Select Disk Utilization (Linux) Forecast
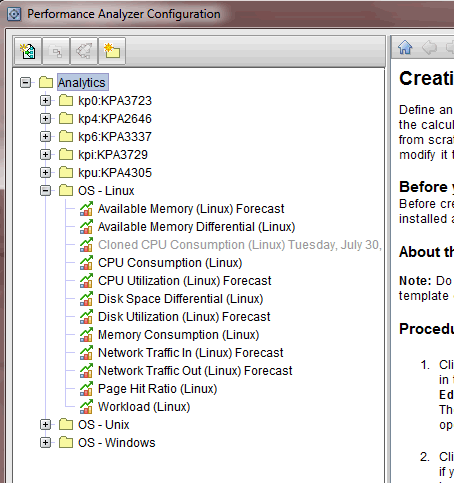The image size is (454, 483). [184, 317]
